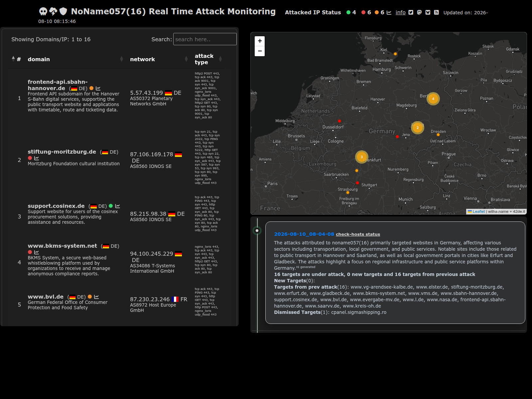Viewport: 532px width, 399px height.
Task: Click the orange map marker near Kiel
Action: [x=395, y=54]
